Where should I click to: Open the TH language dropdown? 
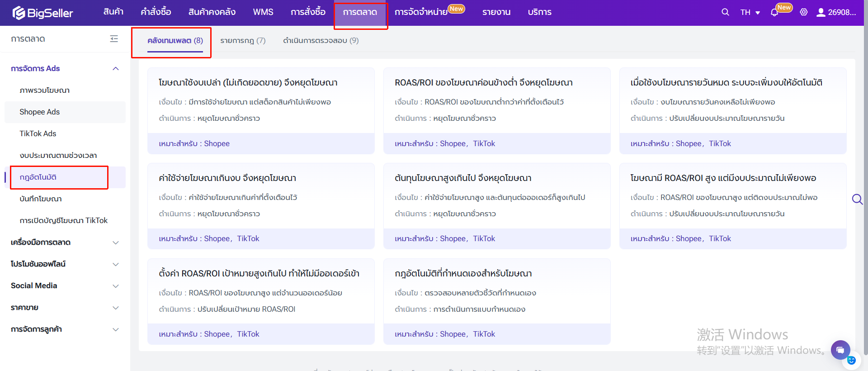(x=750, y=12)
